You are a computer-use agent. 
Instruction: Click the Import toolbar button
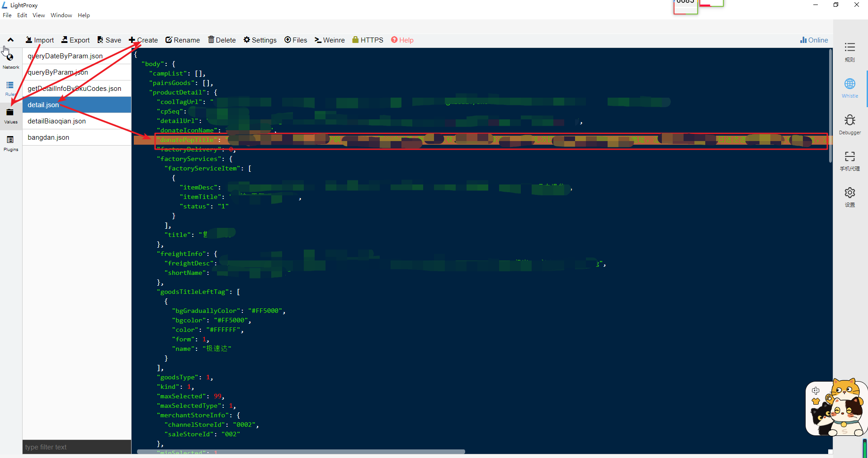(x=40, y=40)
